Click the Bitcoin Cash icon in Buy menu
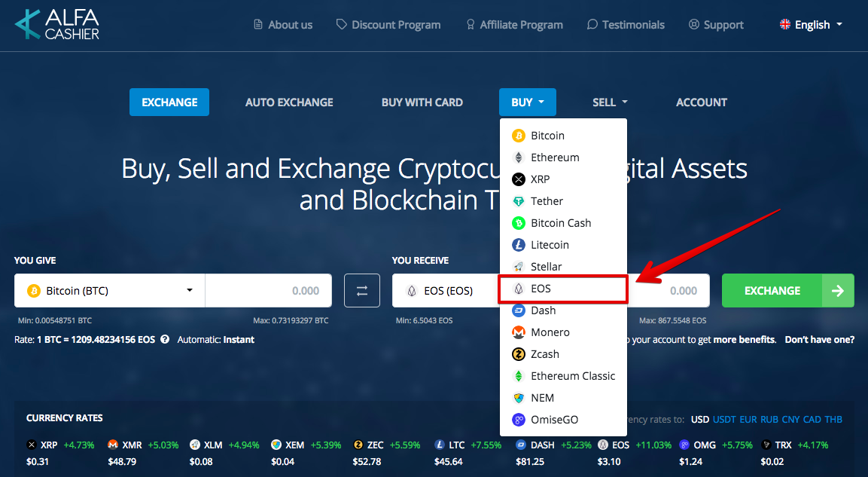This screenshot has height=477, width=868. 519,223
